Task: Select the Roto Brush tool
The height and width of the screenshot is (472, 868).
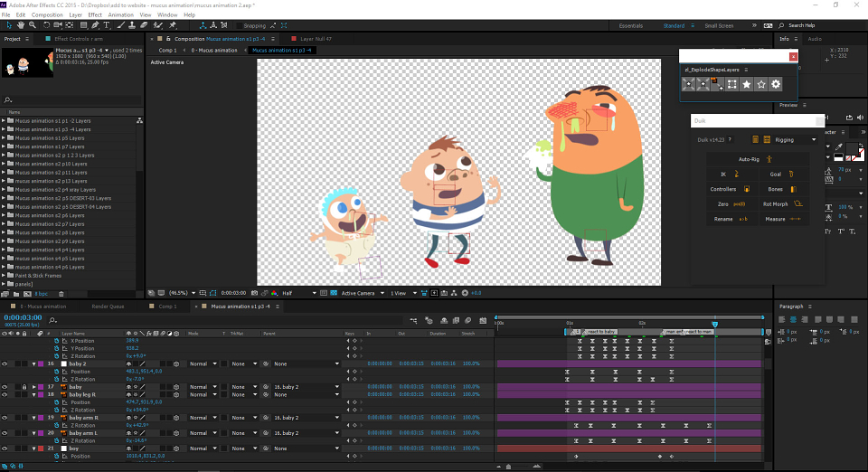Action: (x=158, y=25)
